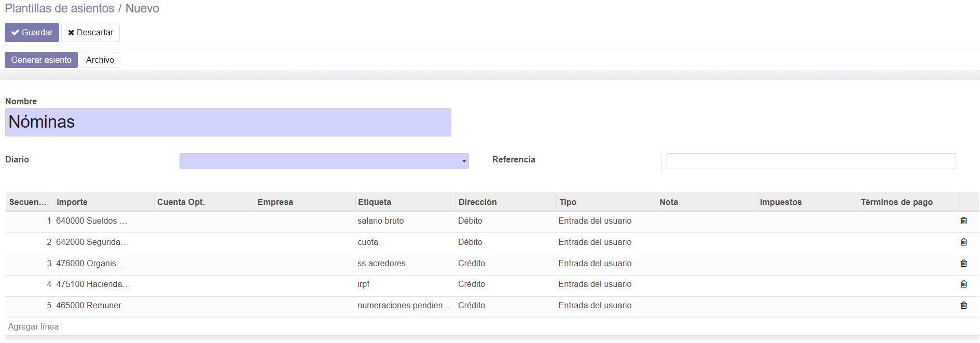Edit the Crédito direction on the irpf row
This screenshot has height=343, width=980.
click(x=472, y=284)
